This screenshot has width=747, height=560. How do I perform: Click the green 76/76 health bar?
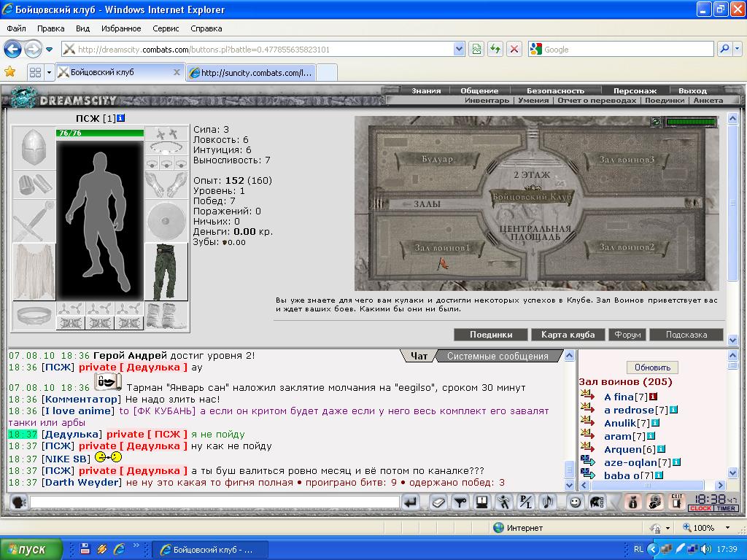(x=99, y=133)
